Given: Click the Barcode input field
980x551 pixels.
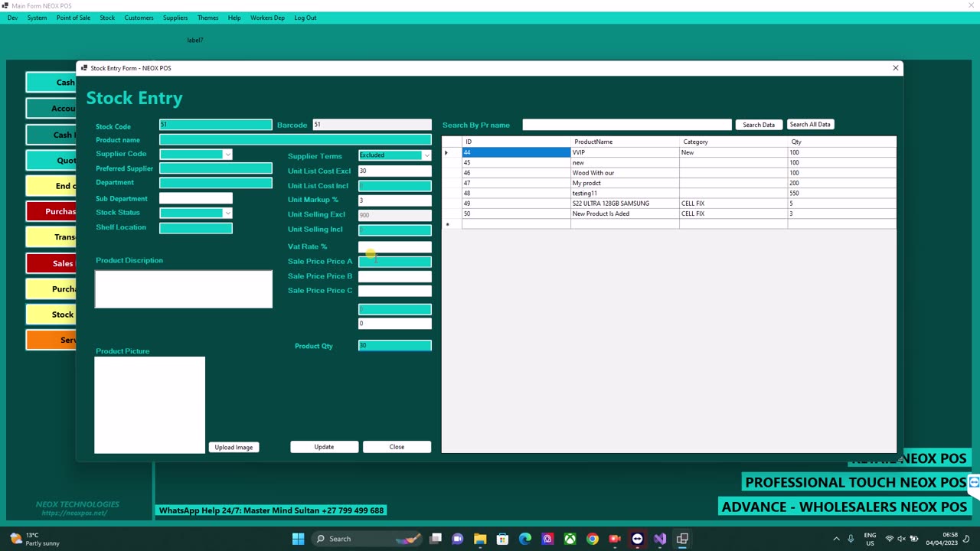Looking at the screenshot, I should (x=372, y=125).
